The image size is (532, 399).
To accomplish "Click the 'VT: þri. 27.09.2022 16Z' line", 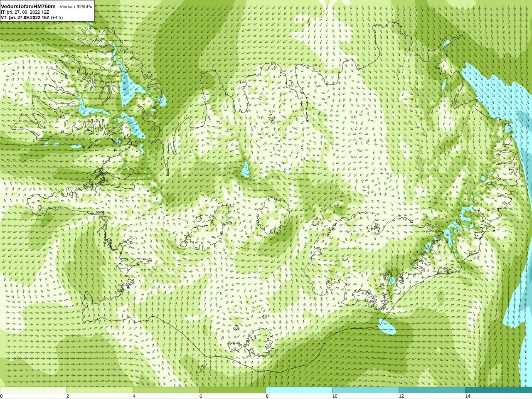I will (x=25, y=17).
